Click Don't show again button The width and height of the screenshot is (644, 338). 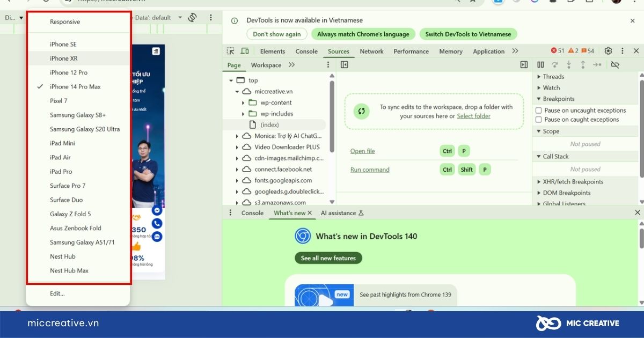click(277, 34)
